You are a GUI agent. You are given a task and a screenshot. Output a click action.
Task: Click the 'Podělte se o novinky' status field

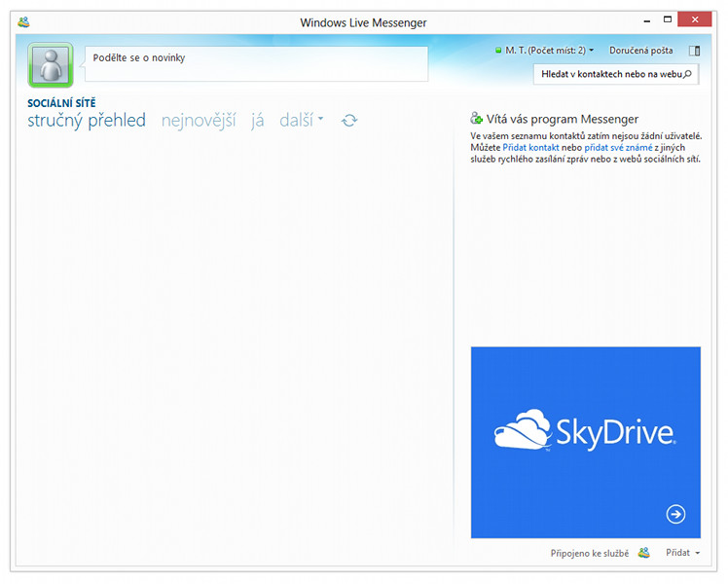click(x=256, y=64)
